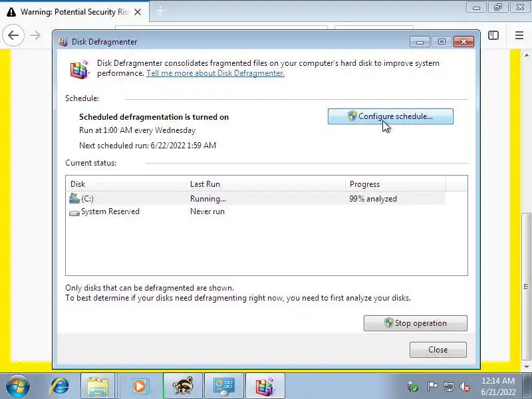This screenshot has height=399, width=532.
Task: Select the System Reserved disk row
Action: (257, 211)
